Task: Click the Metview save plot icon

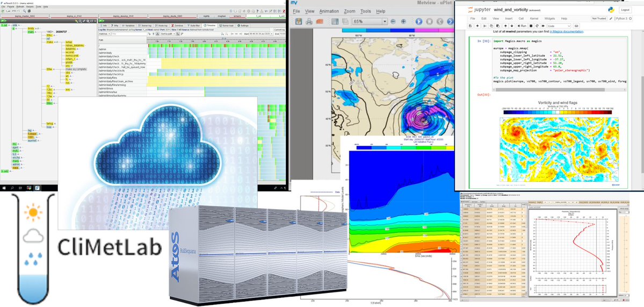Action: tap(299, 22)
